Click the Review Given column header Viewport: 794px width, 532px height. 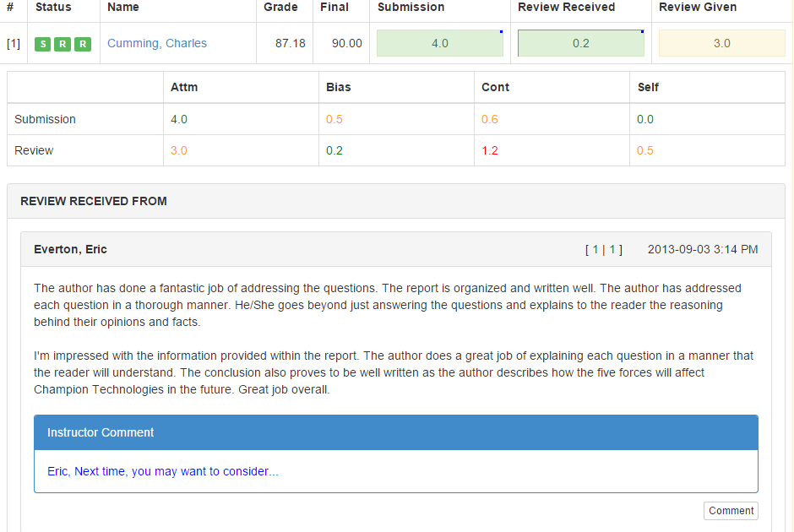pyautogui.click(x=698, y=8)
